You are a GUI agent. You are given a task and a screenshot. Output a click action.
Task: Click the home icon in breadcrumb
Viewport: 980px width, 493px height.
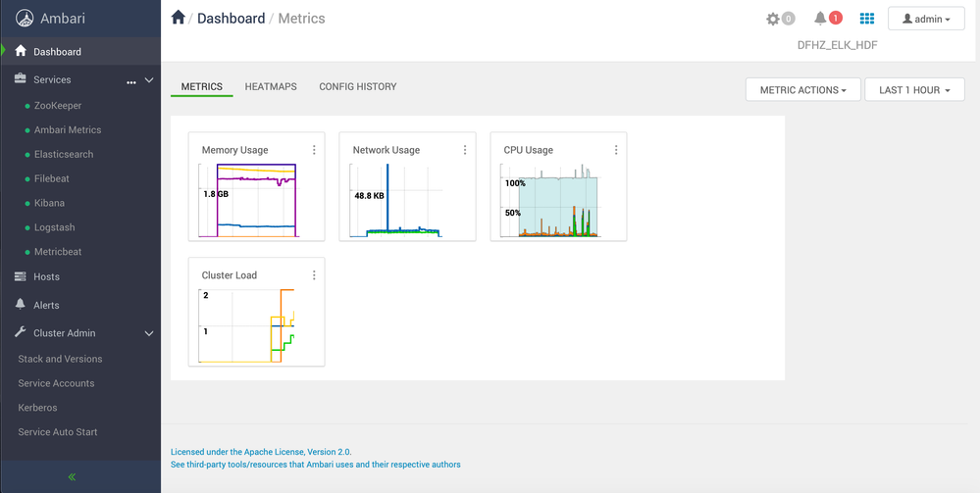(x=178, y=18)
